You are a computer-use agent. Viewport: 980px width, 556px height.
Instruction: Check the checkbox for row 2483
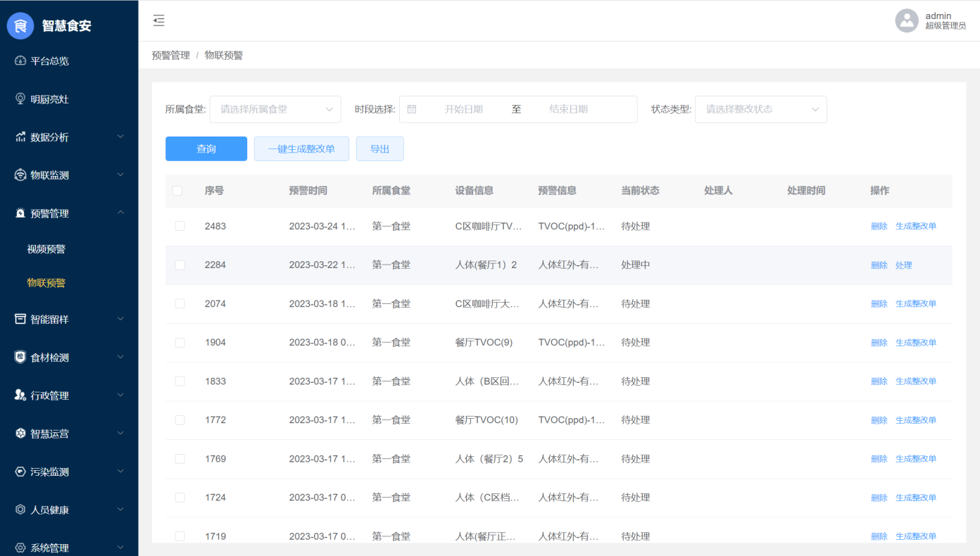[180, 226]
